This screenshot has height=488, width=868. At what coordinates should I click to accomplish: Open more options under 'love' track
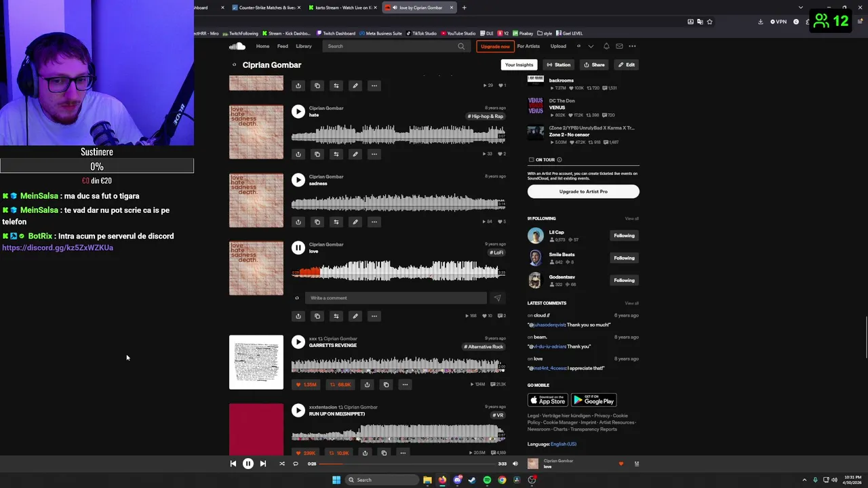tap(374, 316)
